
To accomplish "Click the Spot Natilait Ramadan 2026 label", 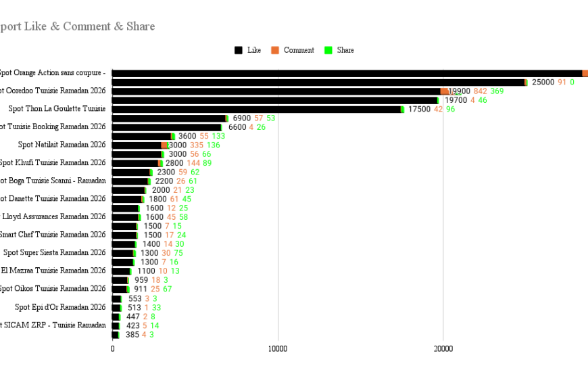I will 62,145.
